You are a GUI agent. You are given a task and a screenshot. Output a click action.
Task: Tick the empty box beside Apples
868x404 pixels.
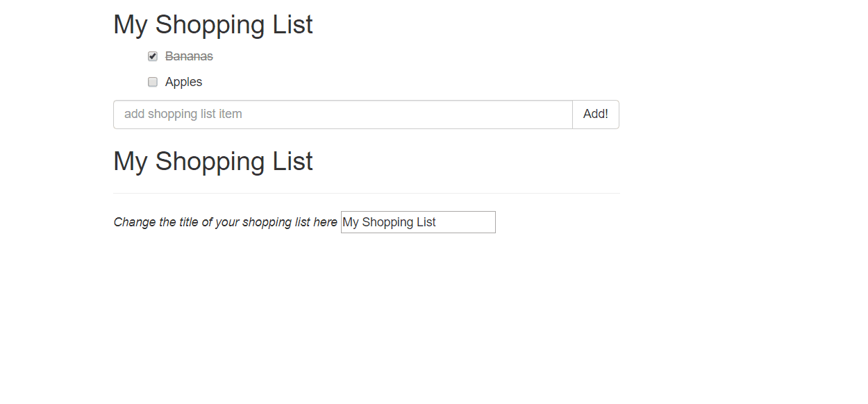[153, 82]
